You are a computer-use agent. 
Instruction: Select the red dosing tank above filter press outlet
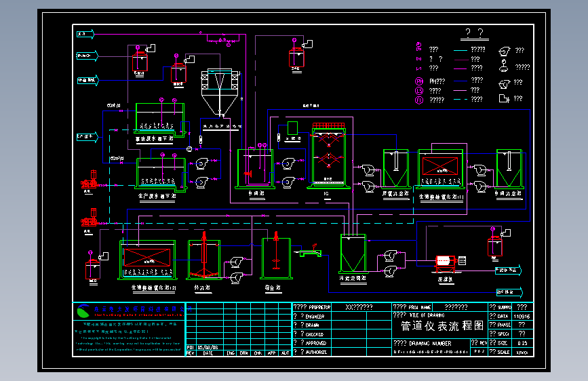click(494, 246)
